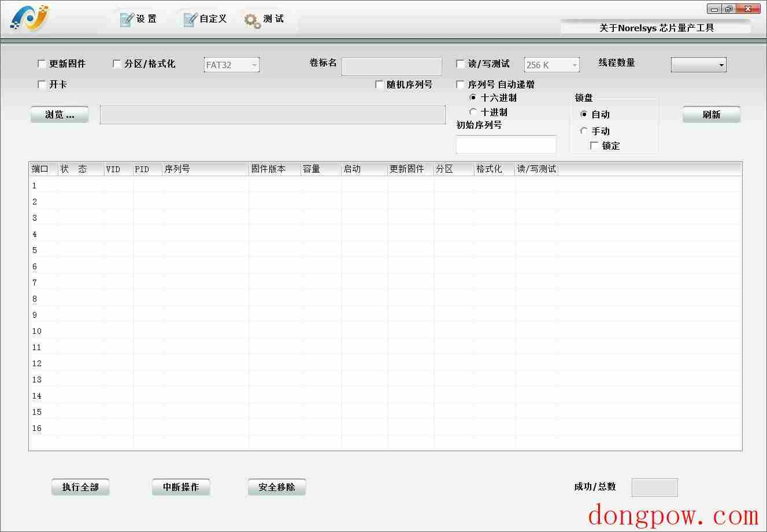Click the 分区 column header
Screen dimensions: 767x532
tap(454, 169)
